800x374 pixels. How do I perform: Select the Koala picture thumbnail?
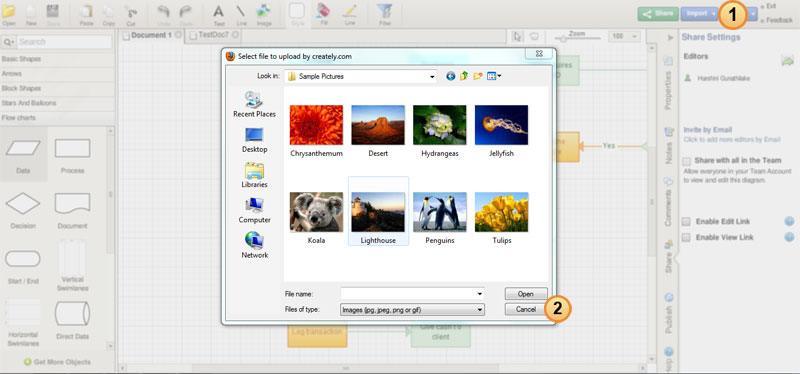pos(316,211)
